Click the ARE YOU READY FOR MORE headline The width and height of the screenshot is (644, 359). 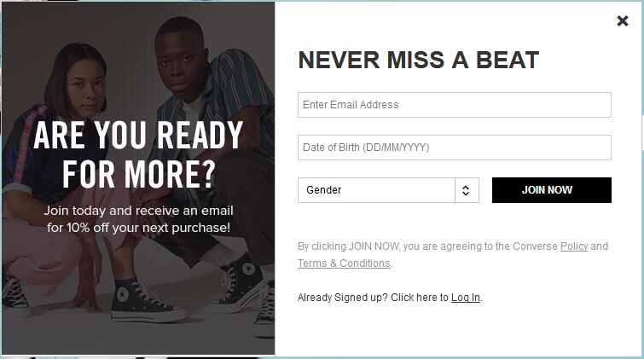(138, 154)
